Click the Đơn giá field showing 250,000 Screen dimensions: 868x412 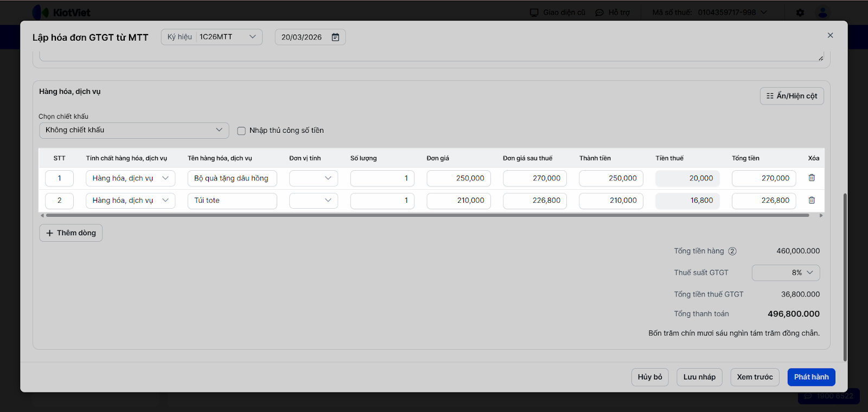(458, 178)
